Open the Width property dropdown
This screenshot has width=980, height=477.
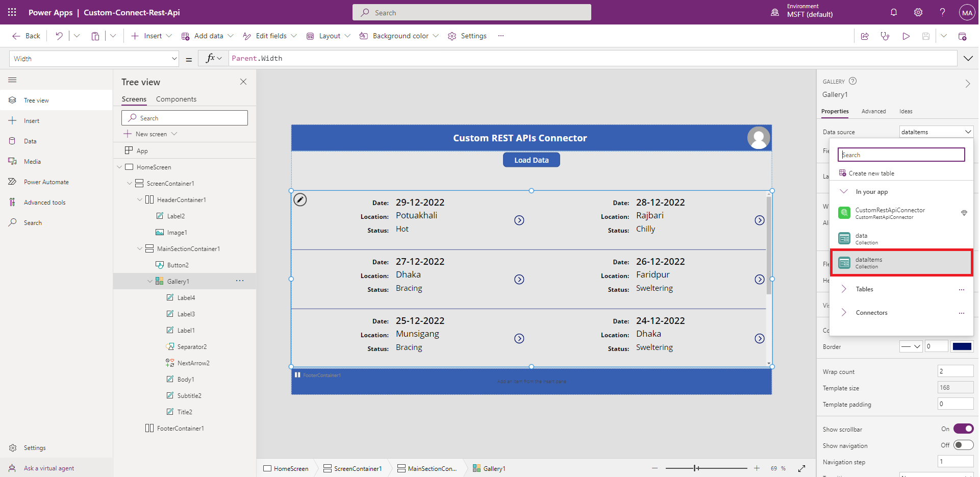point(174,59)
